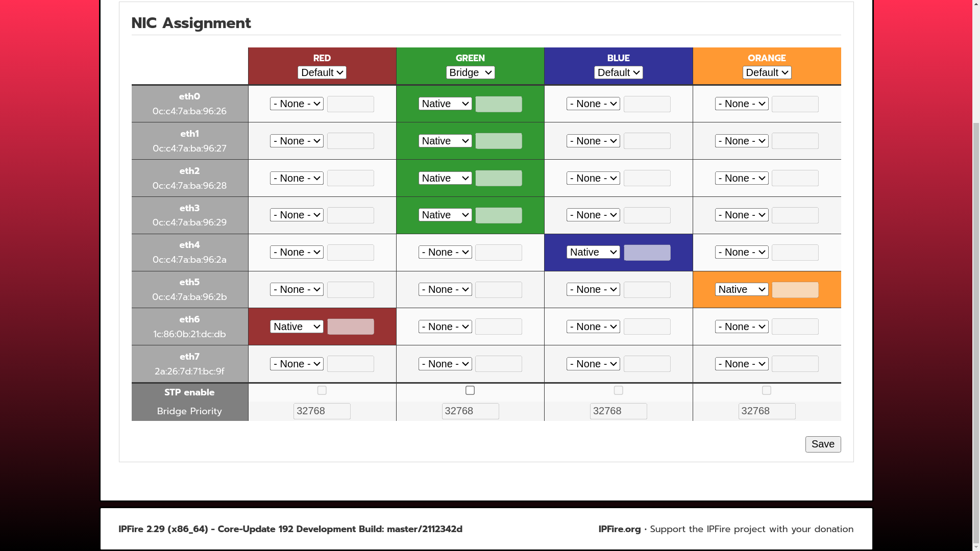The image size is (980, 551).
Task: Open eth7 RED None dropdown
Action: 297,364
